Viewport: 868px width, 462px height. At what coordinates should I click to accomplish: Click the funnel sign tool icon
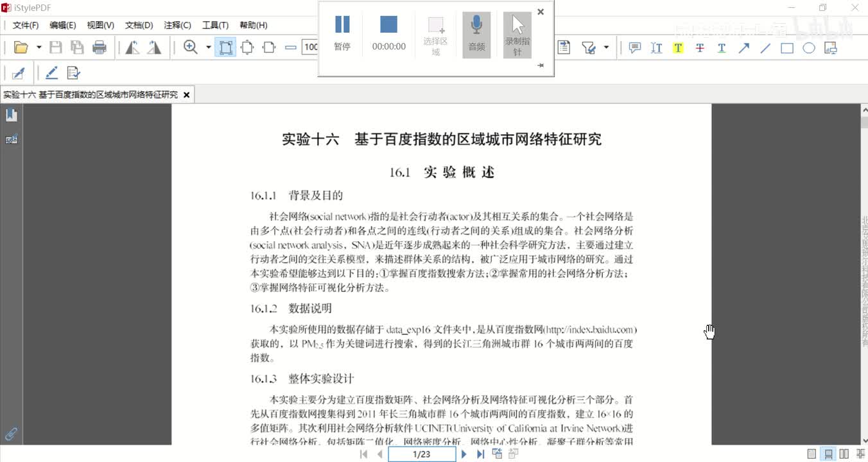tap(588, 47)
